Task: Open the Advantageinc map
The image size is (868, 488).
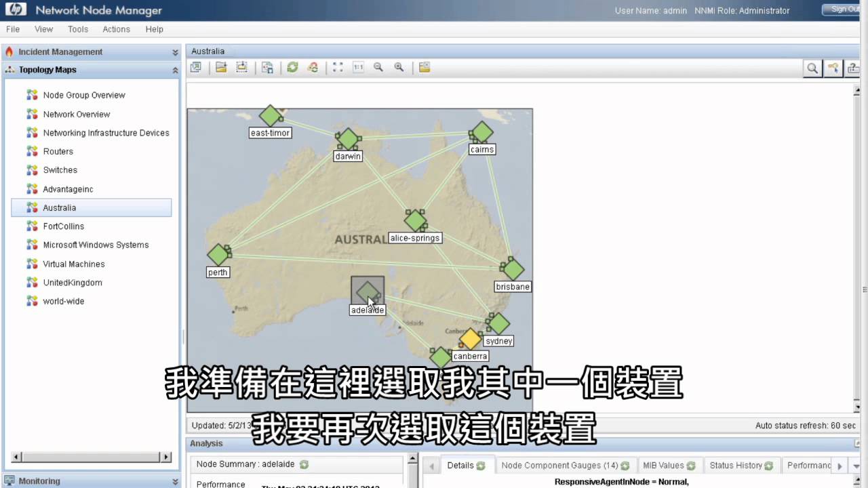Action: 68,189
